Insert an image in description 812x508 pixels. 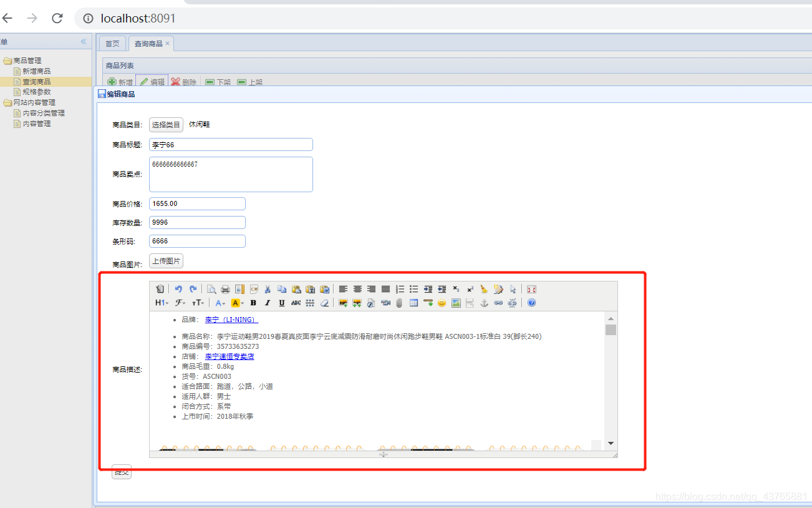click(x=343, y=303)
